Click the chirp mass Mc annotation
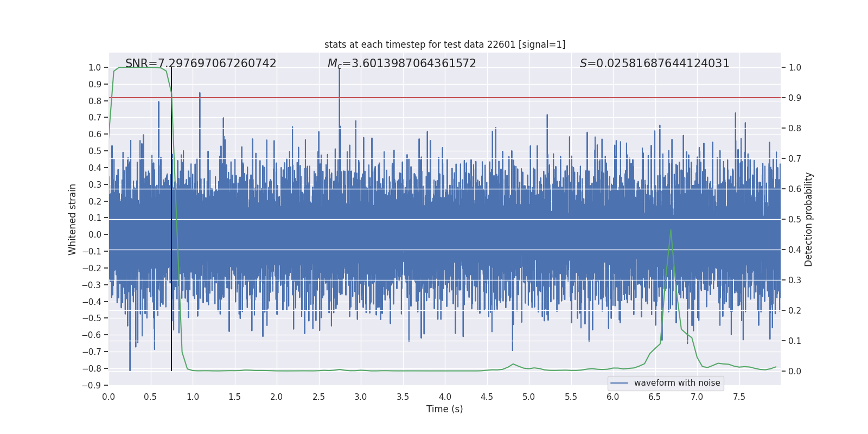The image size is (868, 434). tap(402, 63)
